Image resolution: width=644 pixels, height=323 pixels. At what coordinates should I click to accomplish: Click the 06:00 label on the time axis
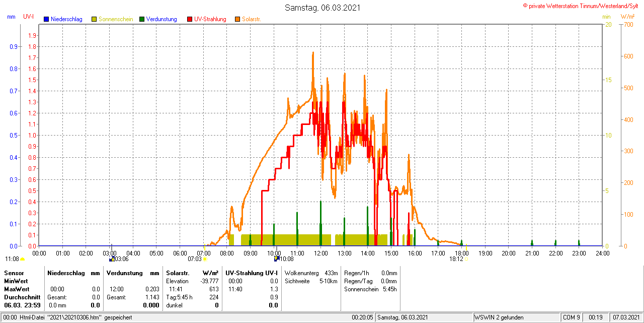tap(180, 253)
